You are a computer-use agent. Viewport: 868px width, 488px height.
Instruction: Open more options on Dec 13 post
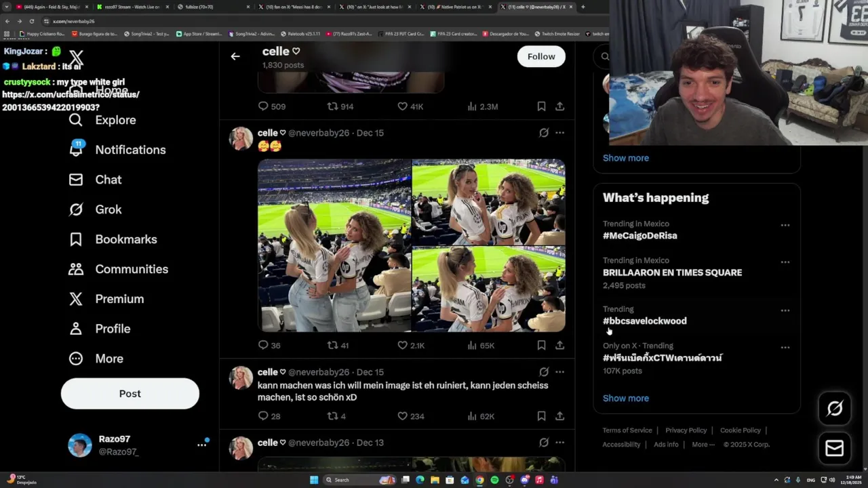point(559,443)
